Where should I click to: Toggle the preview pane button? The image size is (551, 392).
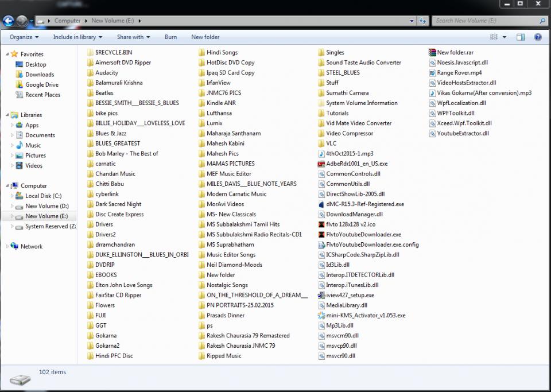(521, 37)
